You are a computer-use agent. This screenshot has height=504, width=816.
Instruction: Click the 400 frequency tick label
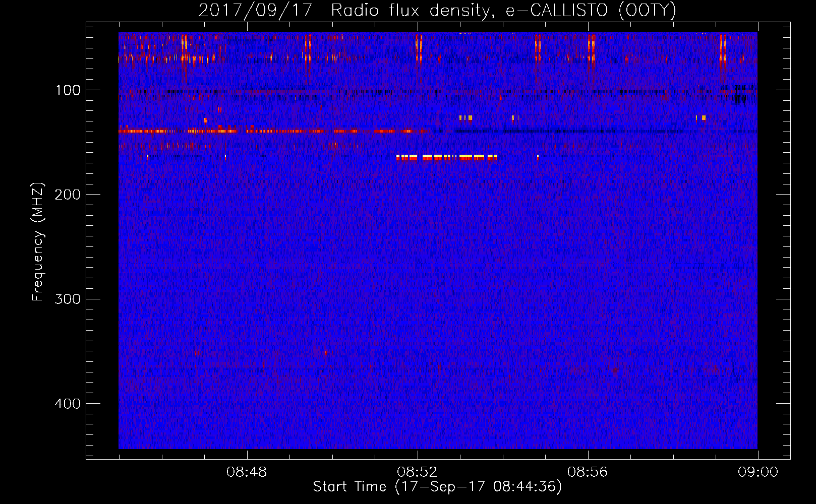67,404
